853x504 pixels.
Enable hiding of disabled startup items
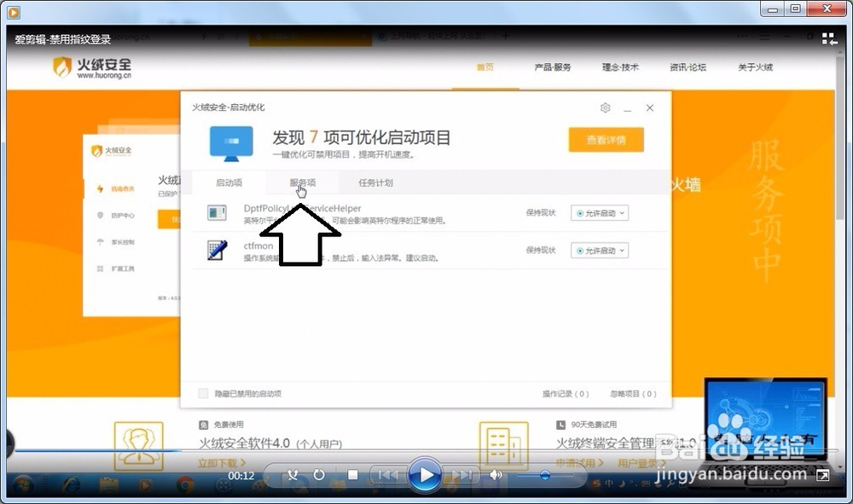202,394
